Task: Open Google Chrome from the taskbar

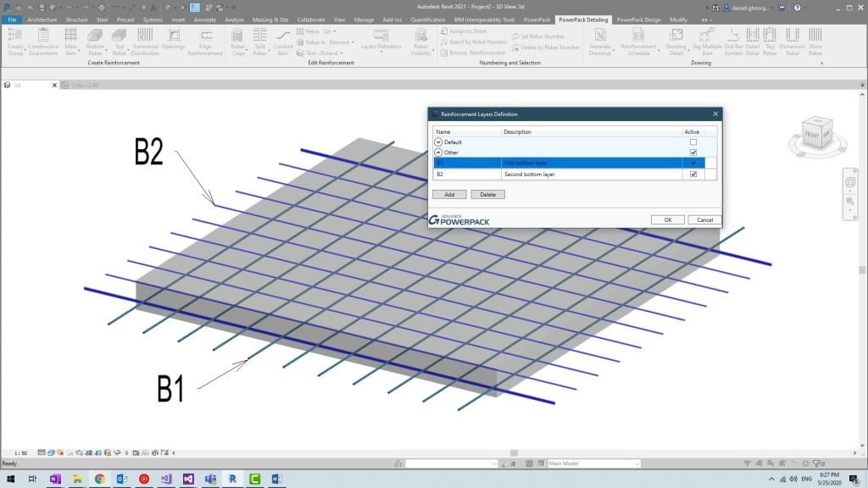Action: pos(100,480)
